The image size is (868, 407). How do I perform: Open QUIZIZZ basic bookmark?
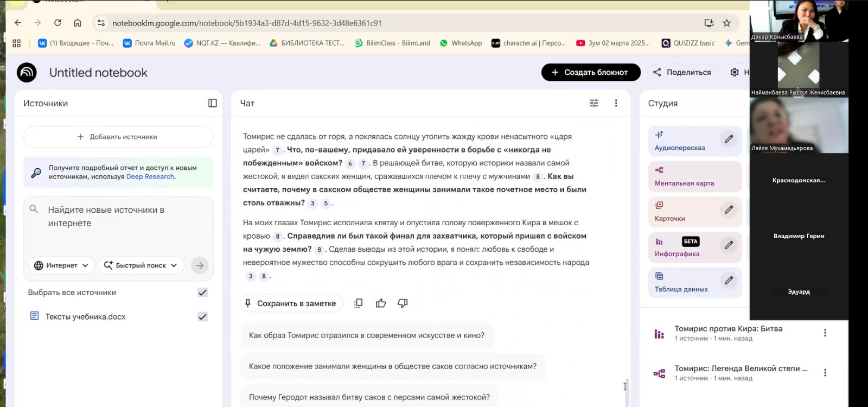[x=688, y=43]
